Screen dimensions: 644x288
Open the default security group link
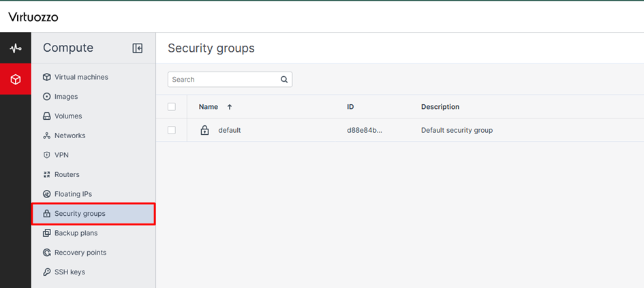coord(230,130)
